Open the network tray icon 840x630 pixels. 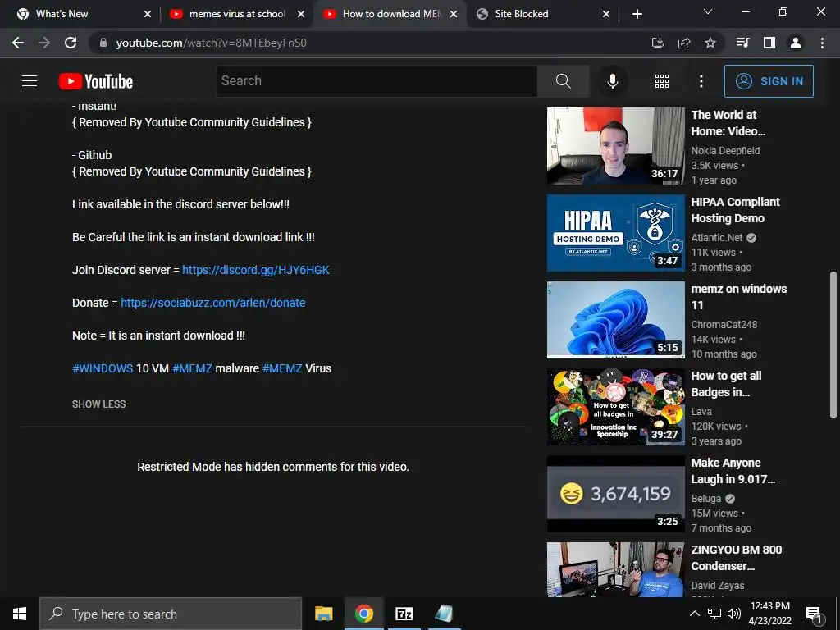[x=714, y=614]
